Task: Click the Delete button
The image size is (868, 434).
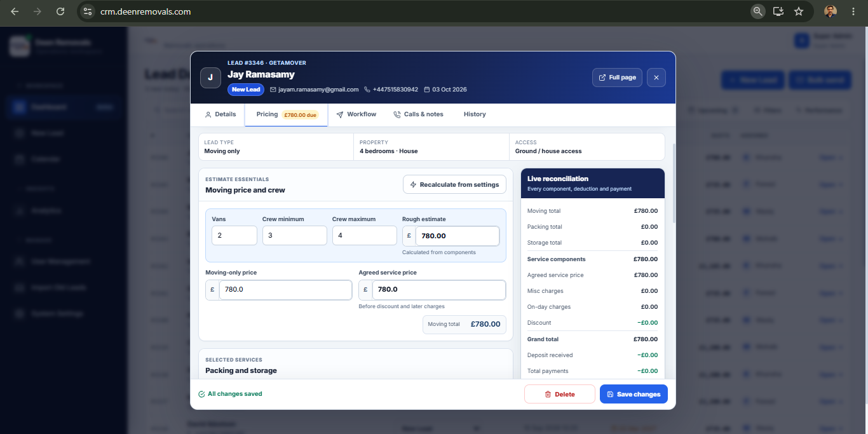Action: pos(560,394)
